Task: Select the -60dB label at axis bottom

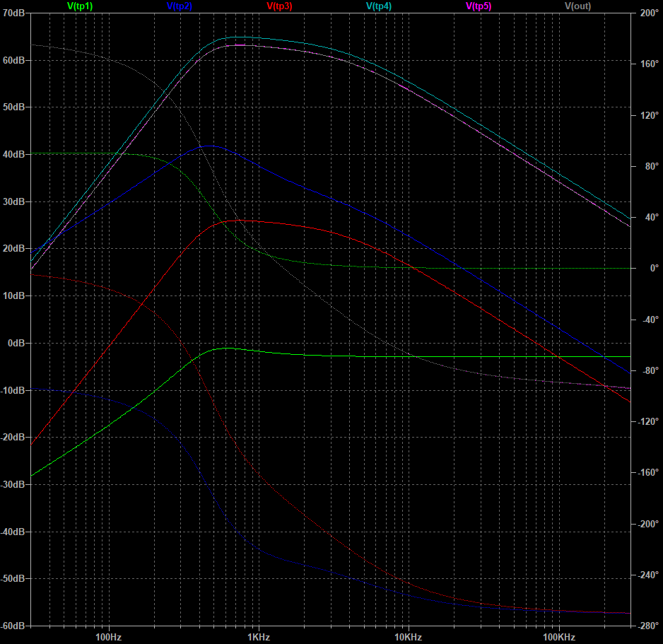Action: click(x=13, y=626)
